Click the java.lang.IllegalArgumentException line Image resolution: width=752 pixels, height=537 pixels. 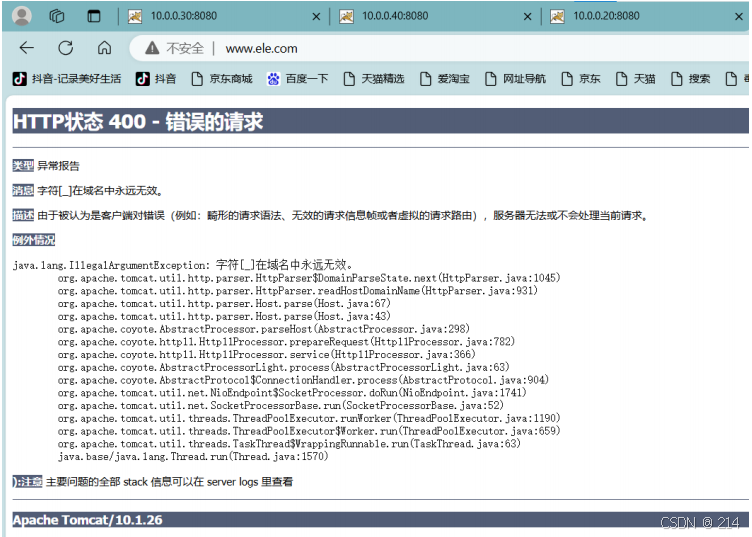184,265
